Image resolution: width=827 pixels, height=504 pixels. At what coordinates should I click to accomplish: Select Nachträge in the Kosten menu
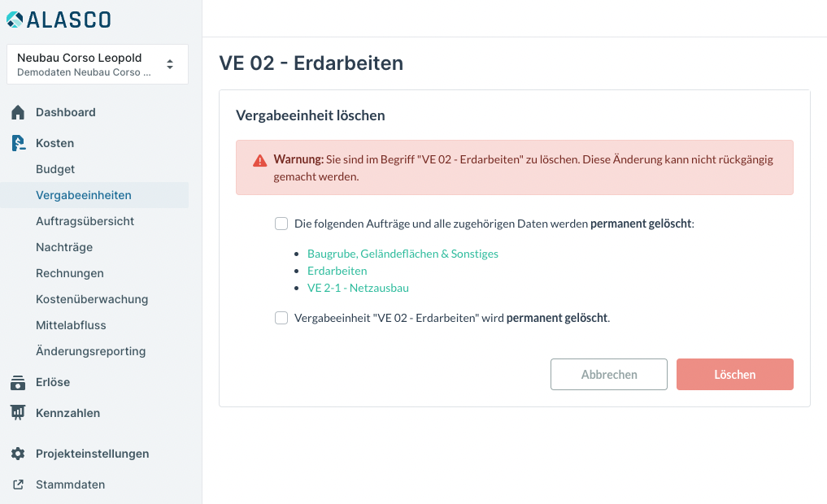64,247
